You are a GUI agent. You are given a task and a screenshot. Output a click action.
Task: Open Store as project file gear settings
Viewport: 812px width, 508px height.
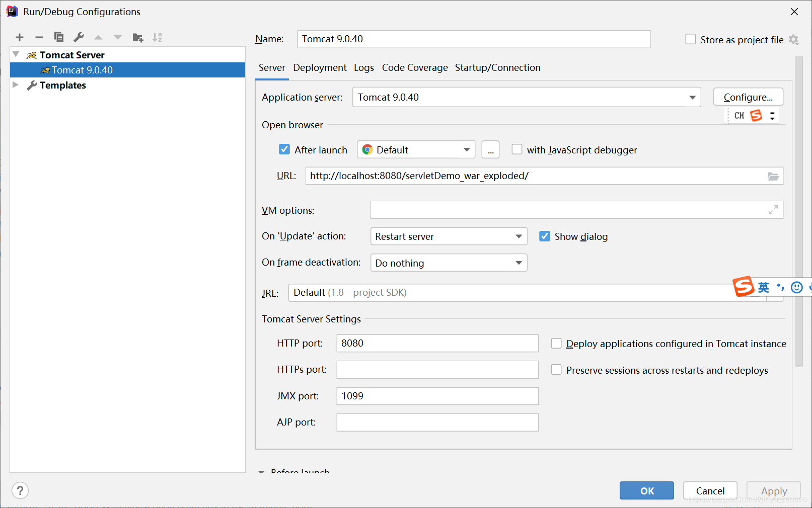point(794,40)
